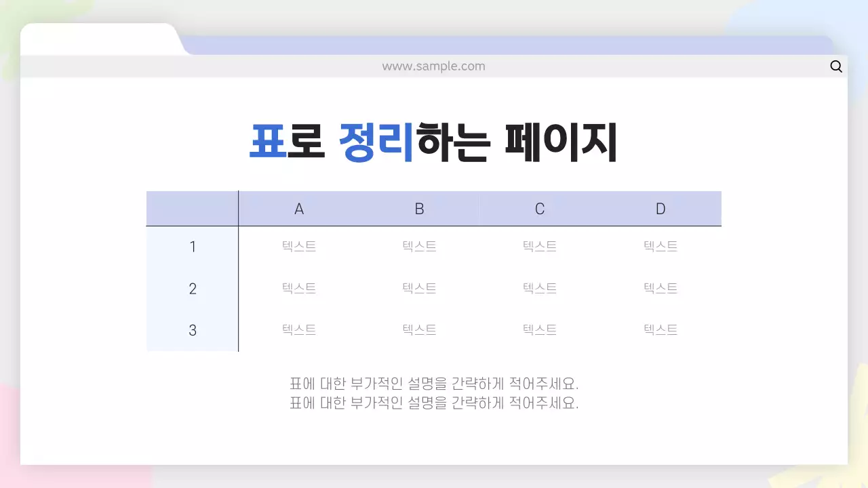
Task: Click '텍스트' cell in row 2, column D
Action: point(660,288)
